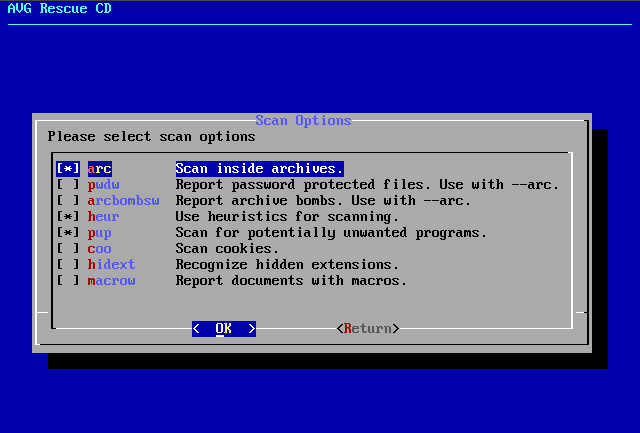
Task: Uncheck the pup checkbox
Action: click(68, 233)
